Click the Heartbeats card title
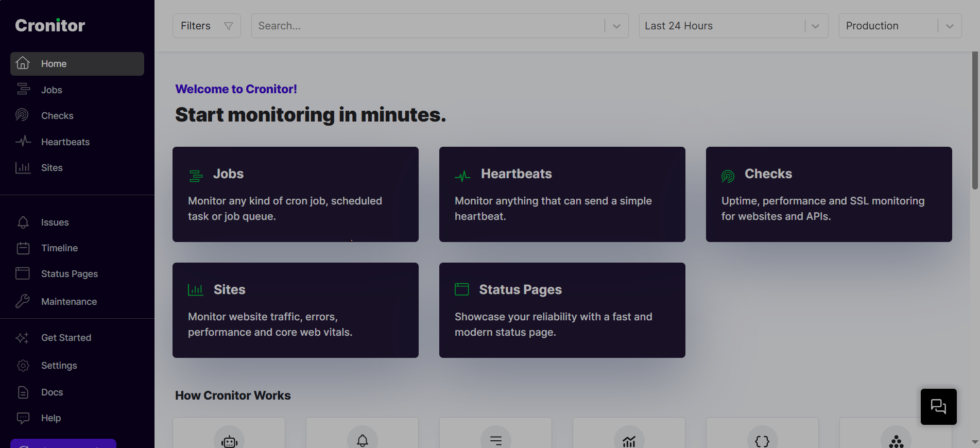980x448 pixels. coord(516,174)
